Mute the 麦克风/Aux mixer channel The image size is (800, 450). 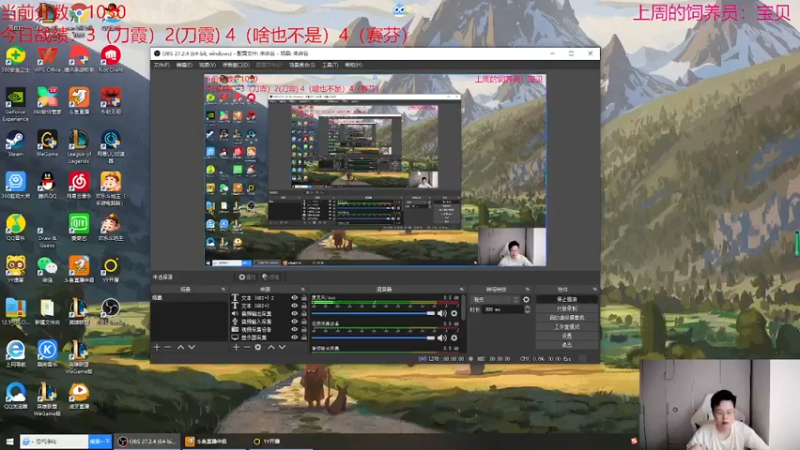(x=442, y=313)
